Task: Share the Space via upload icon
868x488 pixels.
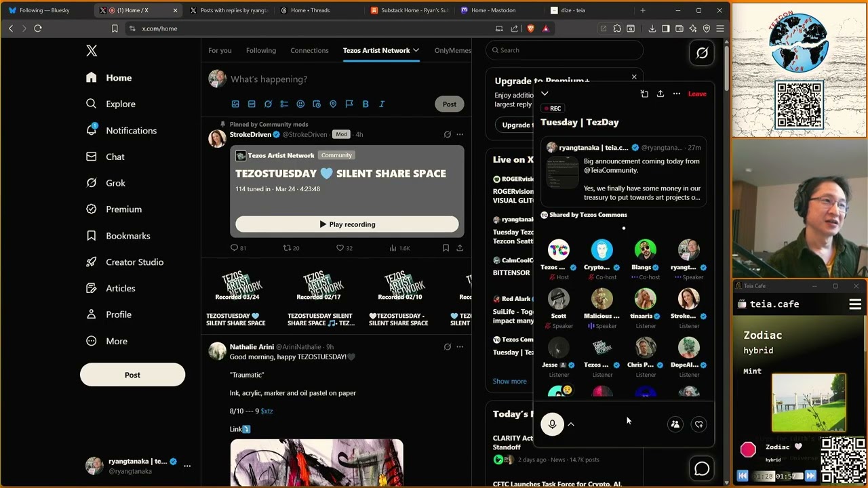Action: tap(660, 94)
